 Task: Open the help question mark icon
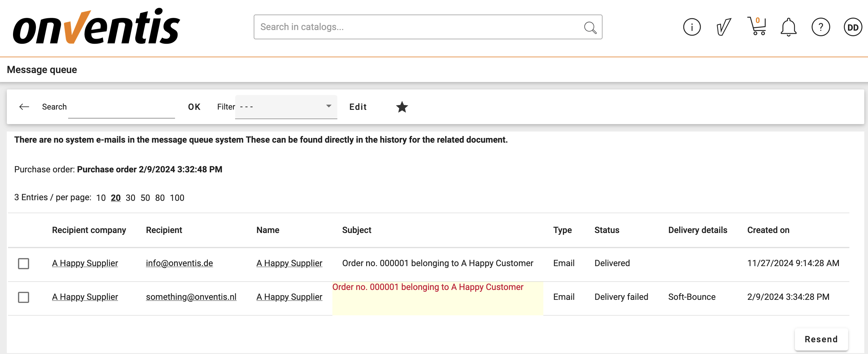821,27
